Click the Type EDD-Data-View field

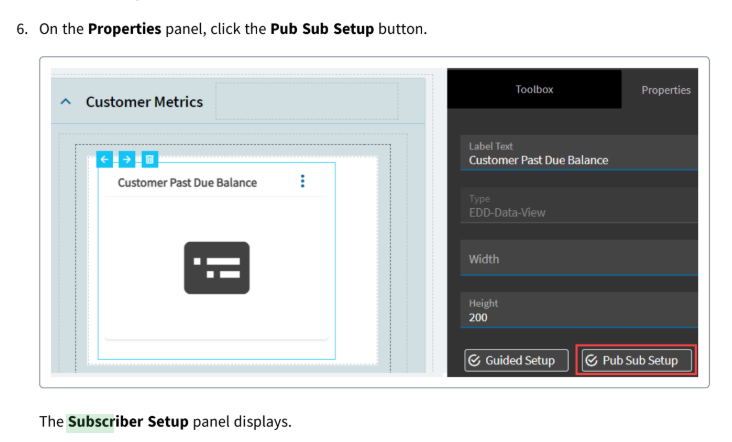click(579, 205)
